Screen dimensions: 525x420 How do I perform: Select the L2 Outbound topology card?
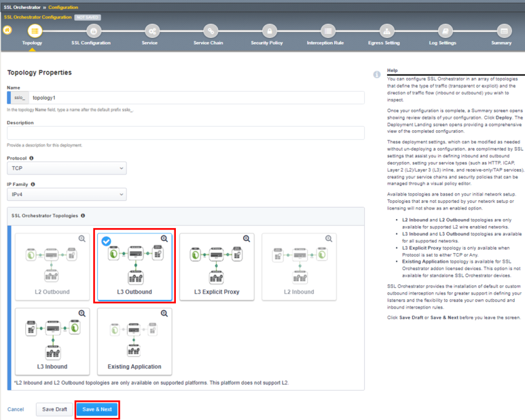pos(52,267)
